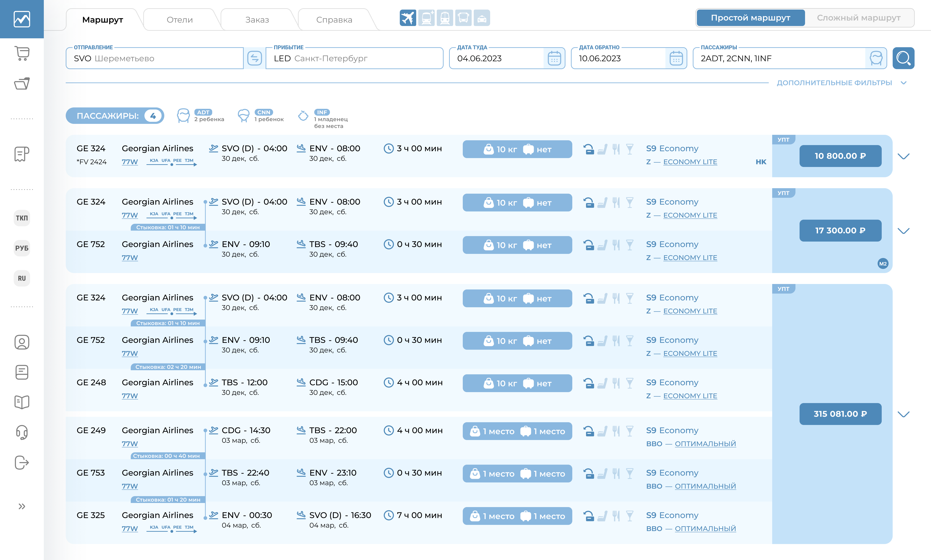Click the swap departure and arrival icon
Screen dimensions: 931x560
pyautogui.click(x=254, y=58)
